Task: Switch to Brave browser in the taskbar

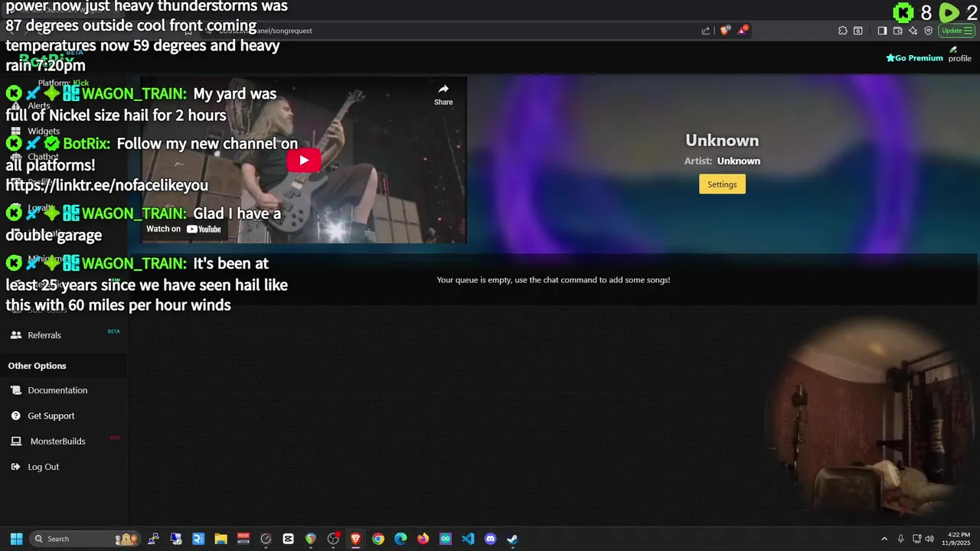Action: pos(355,539)
